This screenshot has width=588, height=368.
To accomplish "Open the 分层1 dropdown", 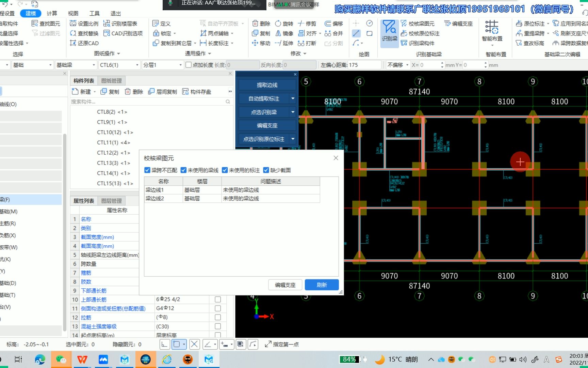I will pos(180,65).
